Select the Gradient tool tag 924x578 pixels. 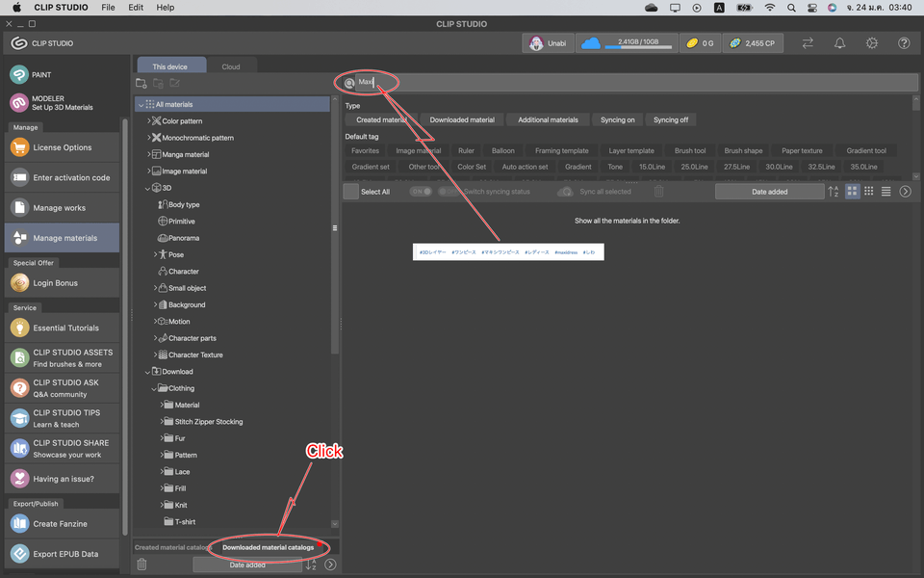pyautogui.click(x=866, y=150)
